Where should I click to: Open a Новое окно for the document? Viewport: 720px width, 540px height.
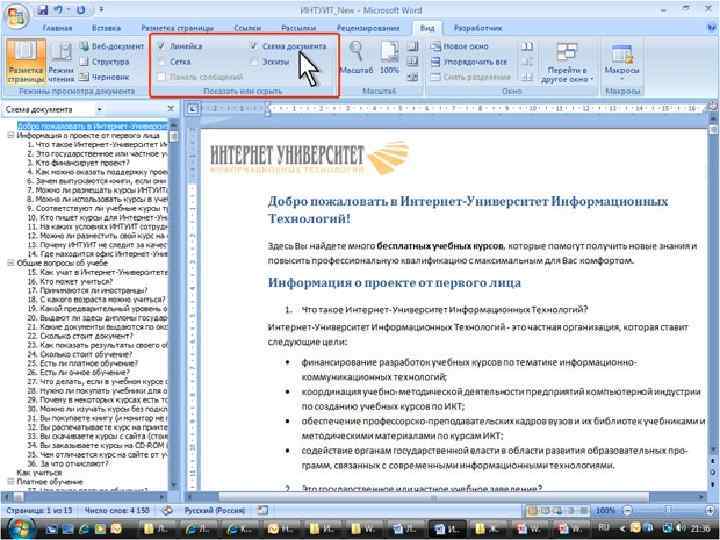pyautogui.click(x=460, y=46)
